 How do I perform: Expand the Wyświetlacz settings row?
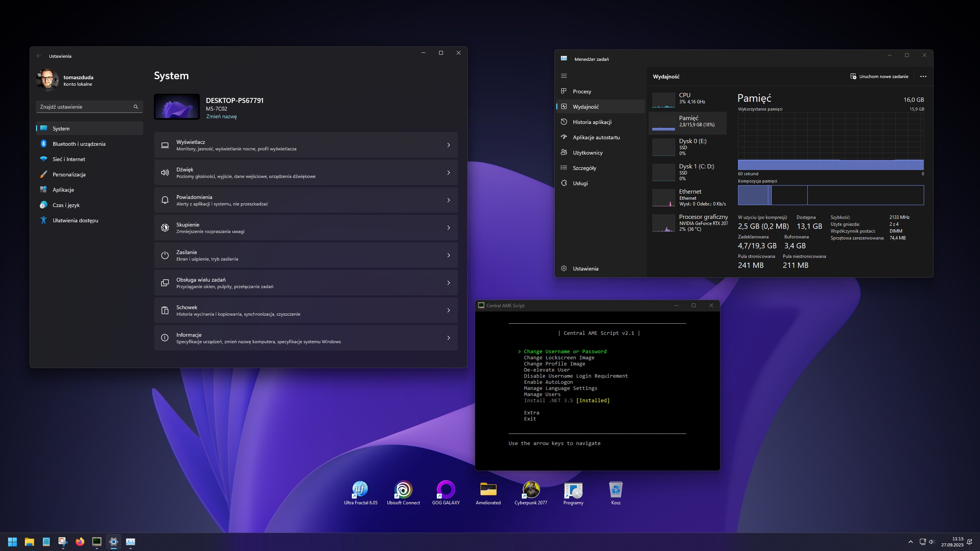coord(305,145)
